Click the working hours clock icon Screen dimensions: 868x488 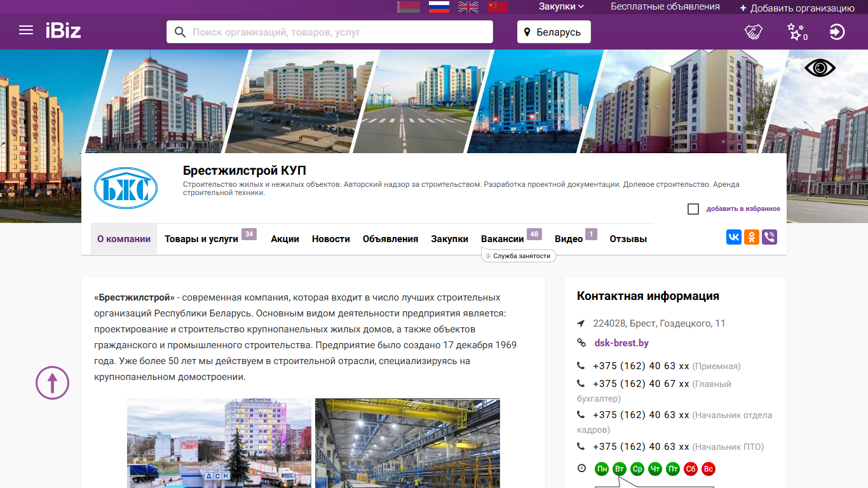(x=581, y=468)
